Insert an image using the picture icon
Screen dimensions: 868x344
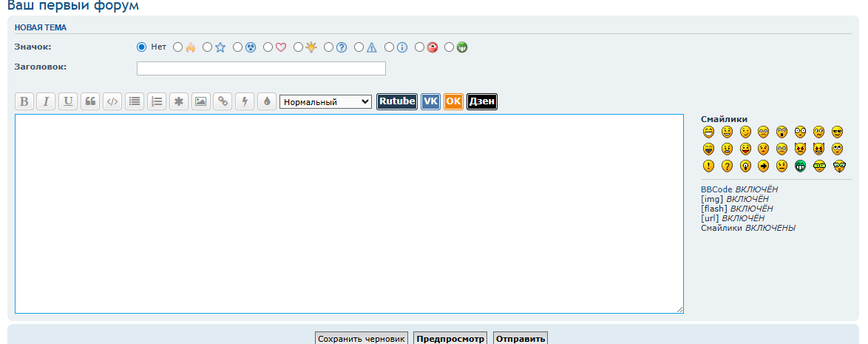(x=201, y=101)
